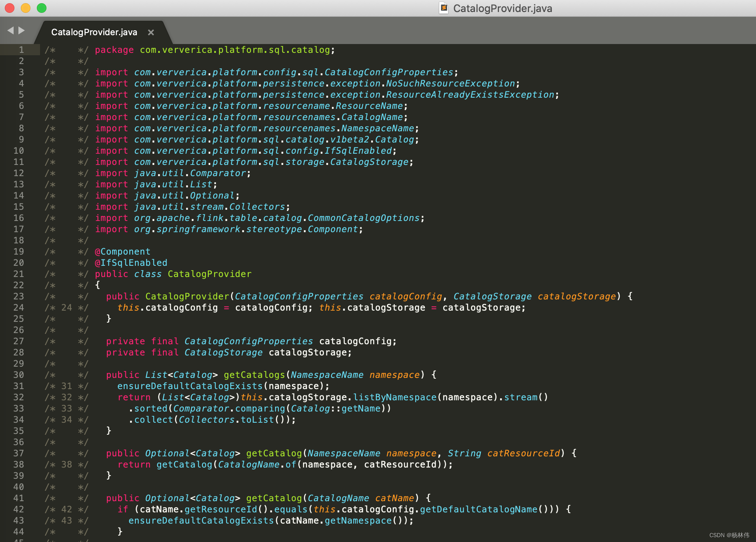Click 'ensureDefaultCatalogExists' on line 31
Screen dimensions: 756x542
(x=190, y=386)
